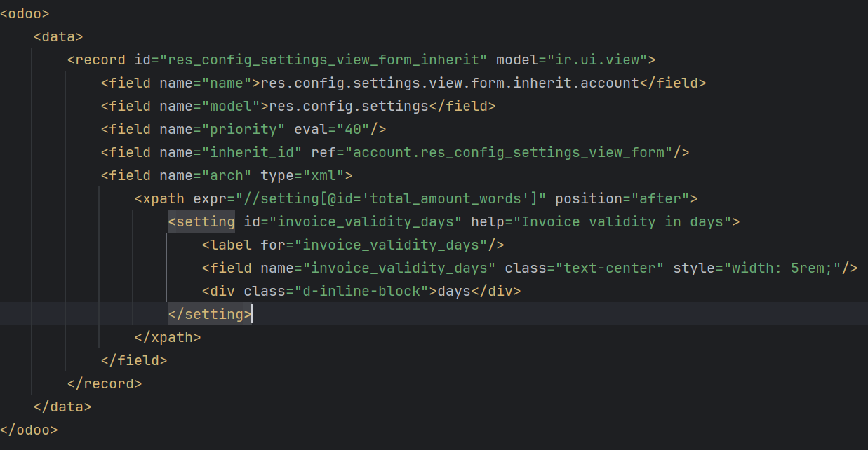Screen dimensions: 868x450
Task: Click the opening <data> tag
Action: [x=58, y=36]
